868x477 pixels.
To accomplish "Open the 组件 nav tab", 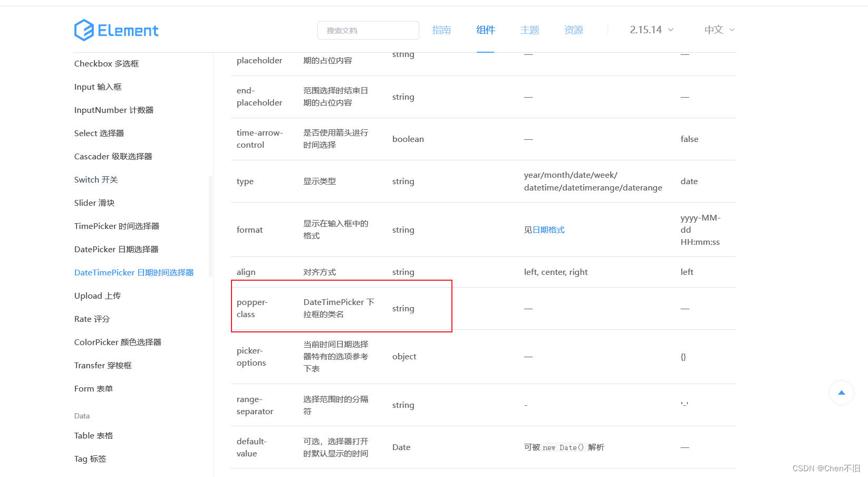I will tap(486, 30).
